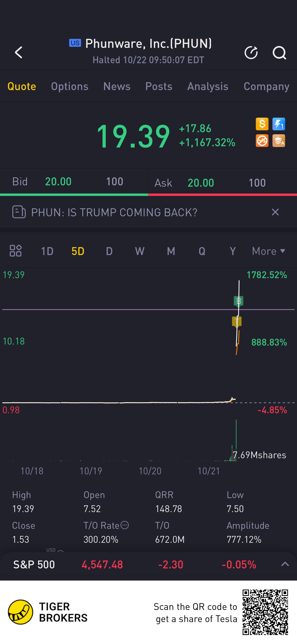Open the More chart periods dropdown
Image resolution: width=297 pixels, height=644 pixels.
click(268, 251)
